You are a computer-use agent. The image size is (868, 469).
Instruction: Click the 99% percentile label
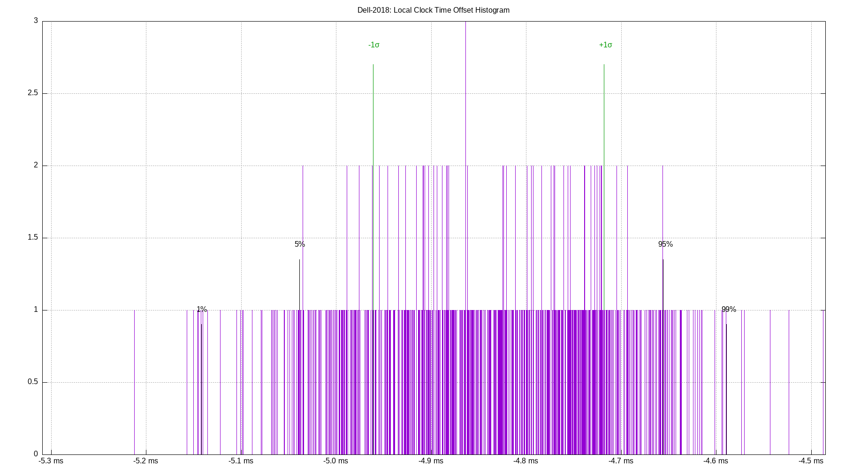click(729, 309)
